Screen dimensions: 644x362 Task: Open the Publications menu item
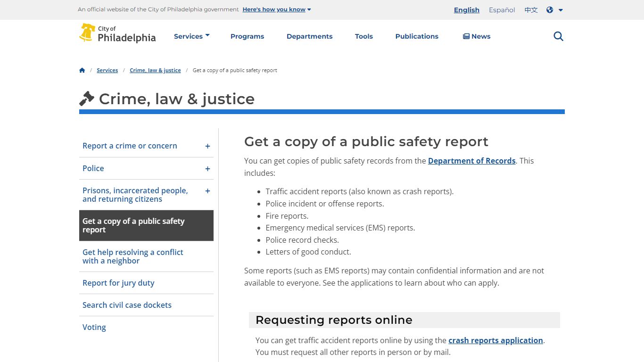tap(417, 36)
